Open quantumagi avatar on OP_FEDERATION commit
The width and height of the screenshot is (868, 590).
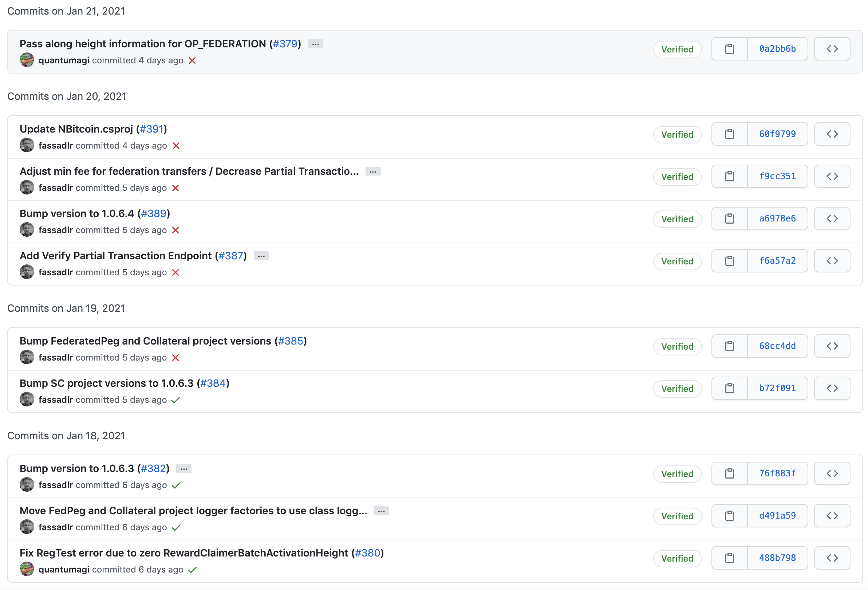[27, 60]
